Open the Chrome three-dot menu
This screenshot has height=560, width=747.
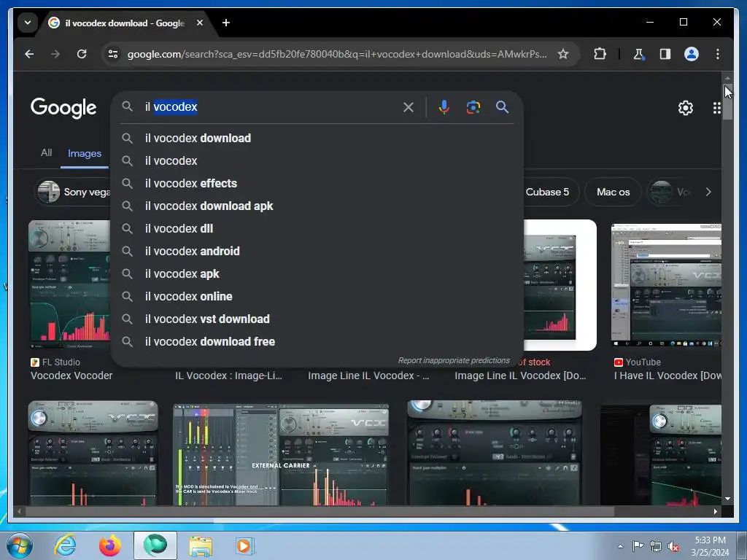point(718,54)
